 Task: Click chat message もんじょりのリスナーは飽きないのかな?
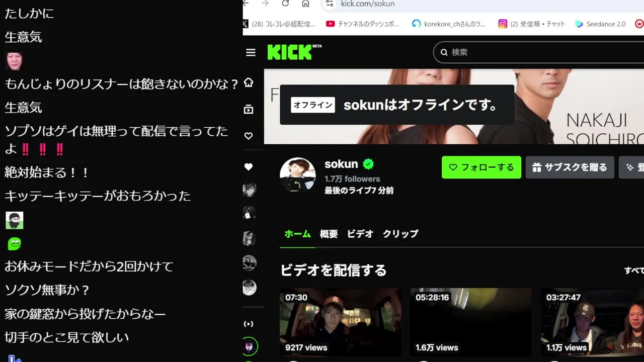pyautogui.click(x=122, y=84)
